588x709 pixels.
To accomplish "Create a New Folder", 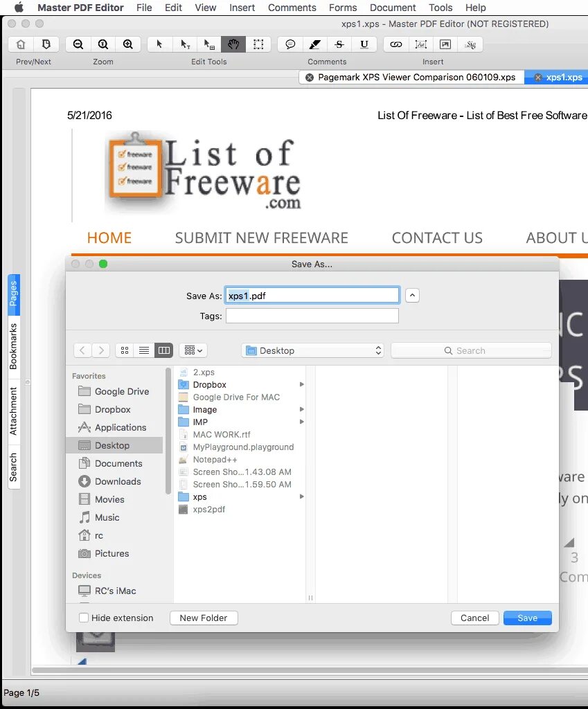I will click(x=204, y=618).
